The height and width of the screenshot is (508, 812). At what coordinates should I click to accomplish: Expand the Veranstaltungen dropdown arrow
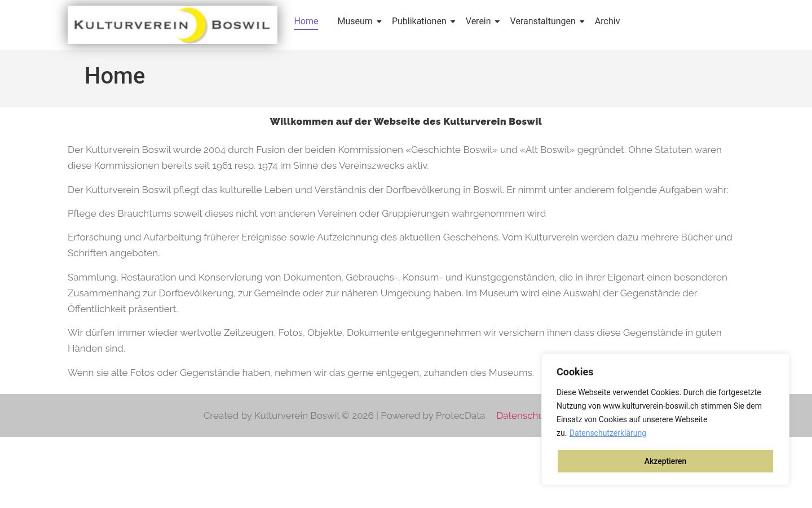[582, 22]
